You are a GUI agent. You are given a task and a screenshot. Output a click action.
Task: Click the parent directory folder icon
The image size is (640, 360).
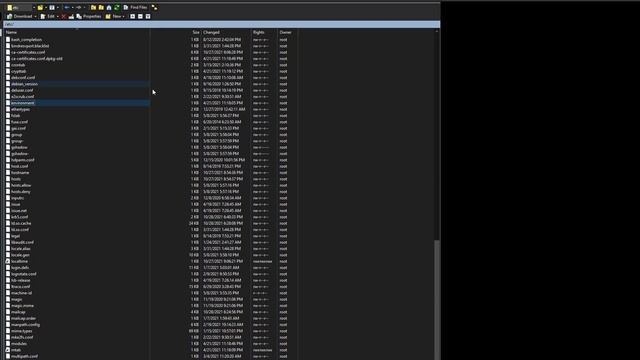tap(93, 7)
